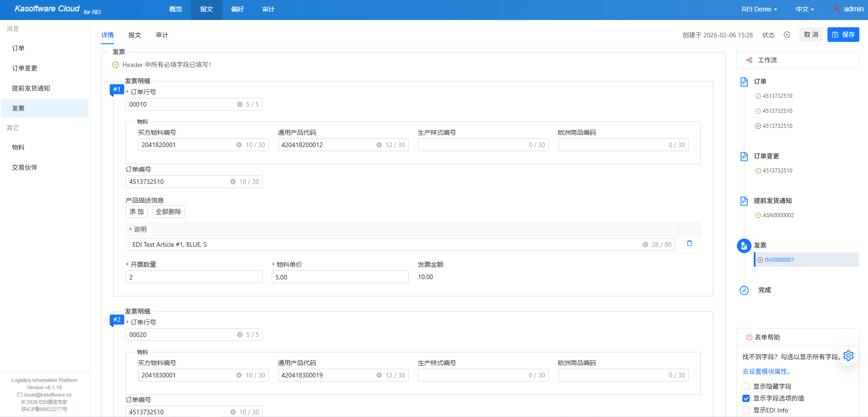Enable the 显示隐藏字段 checkbox

(x=746, y=386)
